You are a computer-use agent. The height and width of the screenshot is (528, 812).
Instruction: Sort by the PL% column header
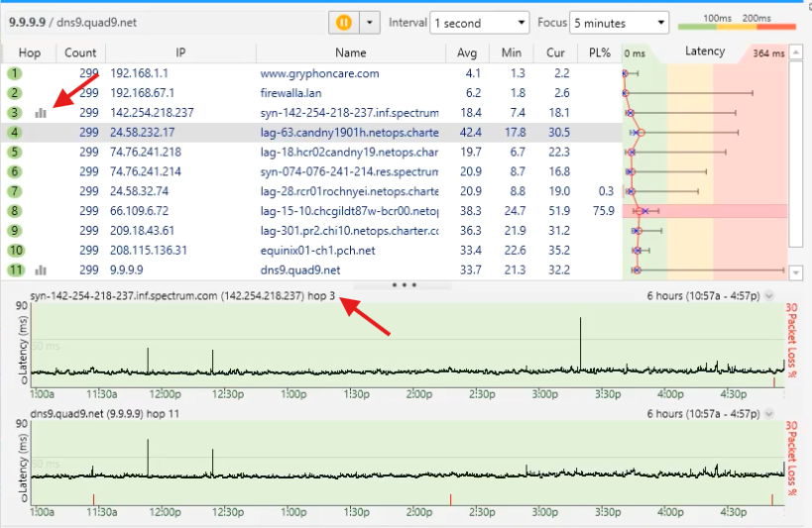tap(599, 53)
